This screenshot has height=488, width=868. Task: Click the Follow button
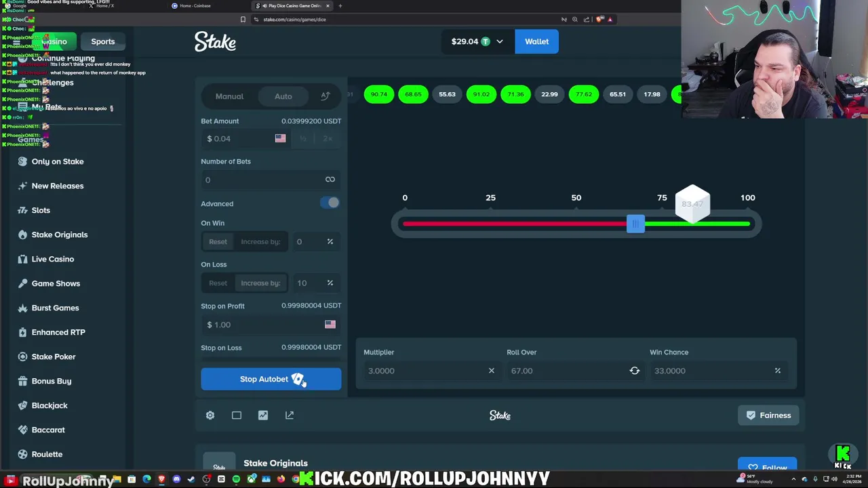tap(767, 468)
